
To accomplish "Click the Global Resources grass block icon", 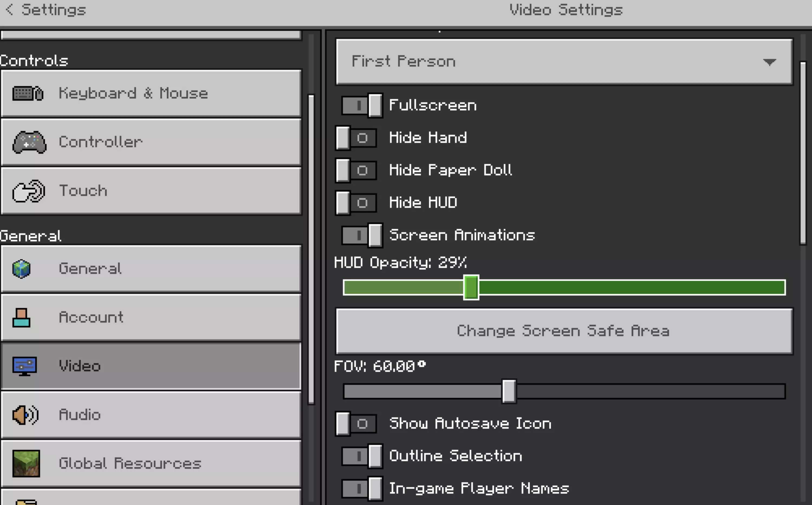I will (x=26, y=464).
